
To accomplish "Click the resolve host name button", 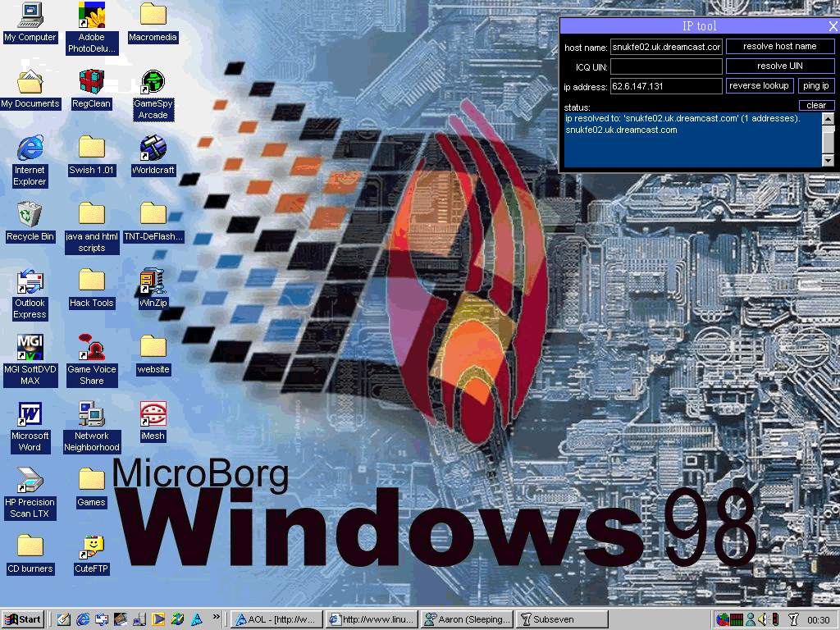I will point(779,47).
